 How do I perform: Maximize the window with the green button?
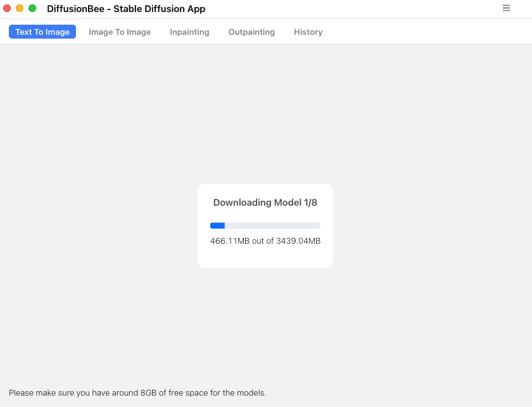click(x=32, y=8)
